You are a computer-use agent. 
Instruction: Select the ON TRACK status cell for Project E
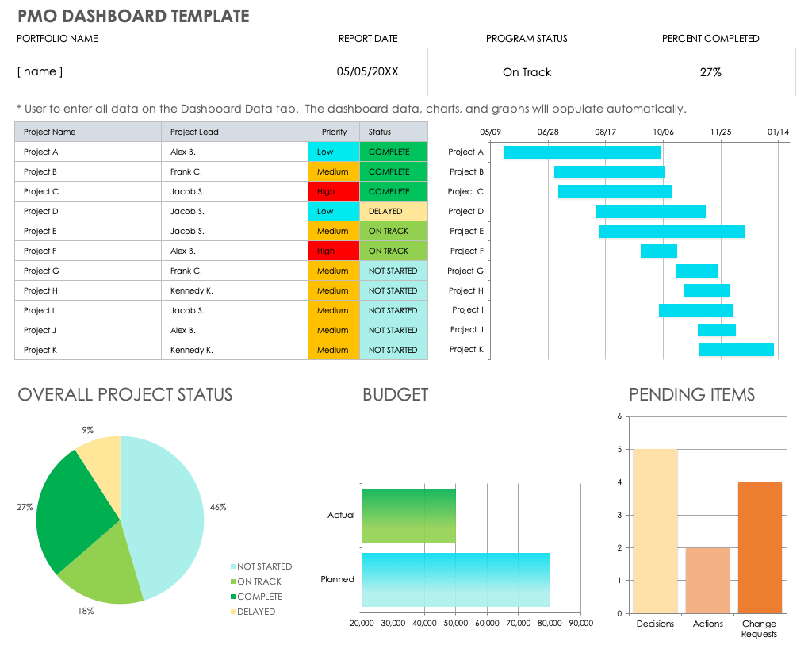click(x=393, y=232)
